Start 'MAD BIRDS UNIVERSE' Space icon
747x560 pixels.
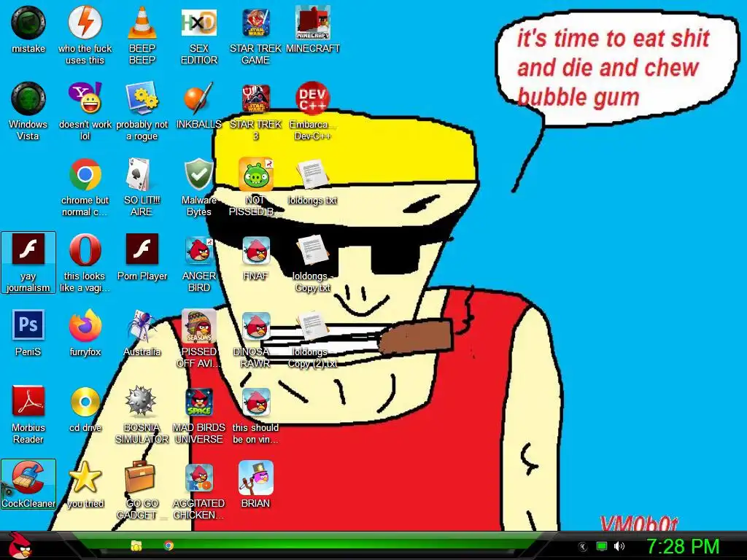(199, 402)
